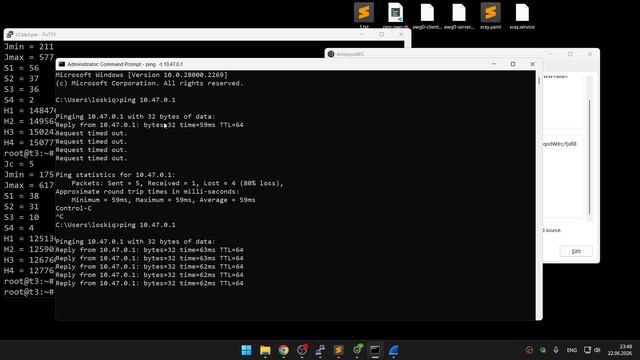
Task: Select the awg0-client desktop file
Action: 427,16
